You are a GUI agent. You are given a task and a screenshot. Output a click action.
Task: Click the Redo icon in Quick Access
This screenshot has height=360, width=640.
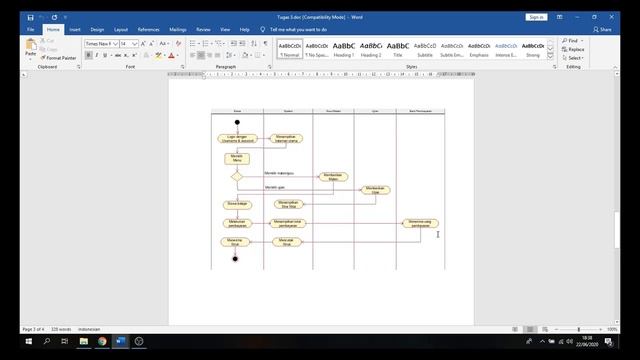click(x=54, y=18)
